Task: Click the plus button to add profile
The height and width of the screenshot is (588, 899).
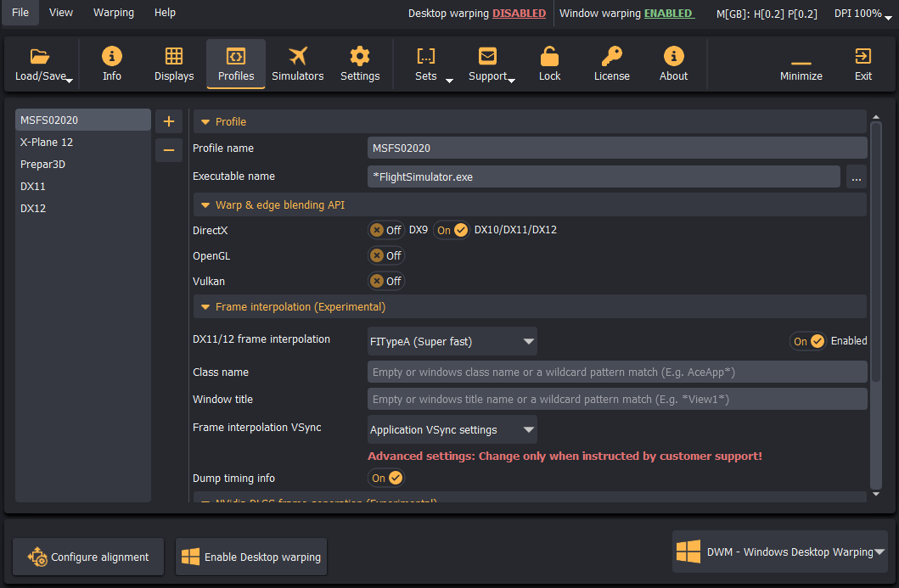Action: [169, 121]
